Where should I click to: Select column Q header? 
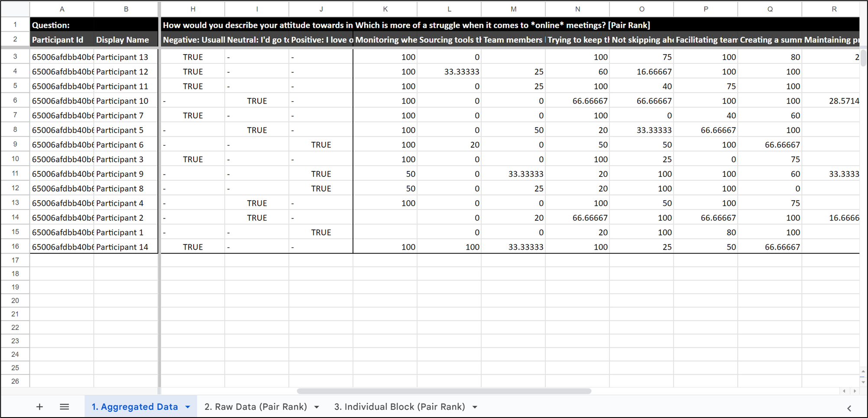[770, 9]
